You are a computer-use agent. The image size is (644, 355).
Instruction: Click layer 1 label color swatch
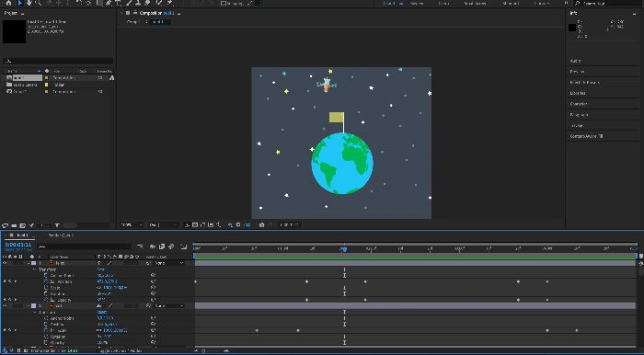pos(34,263)
